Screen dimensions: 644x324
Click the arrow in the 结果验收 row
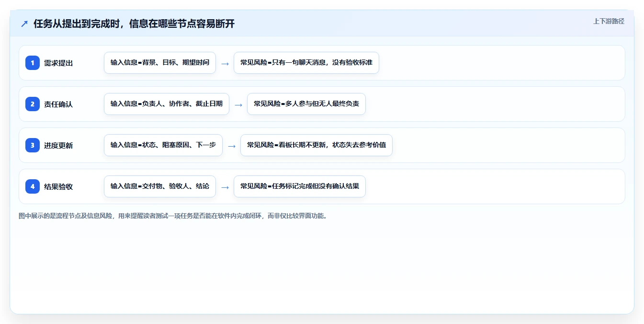click(x=225, y=187)
